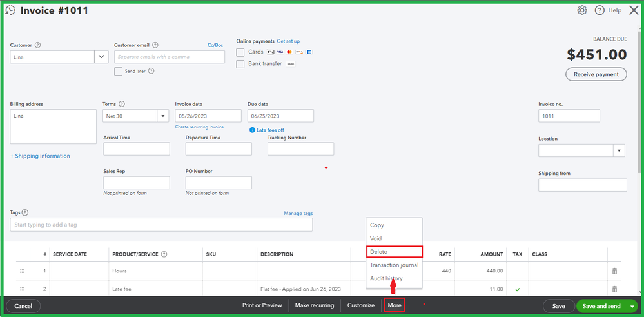Click the Invoice date field
The width and height of the screenshot is (644, 317).
click(x=208, y=116)
